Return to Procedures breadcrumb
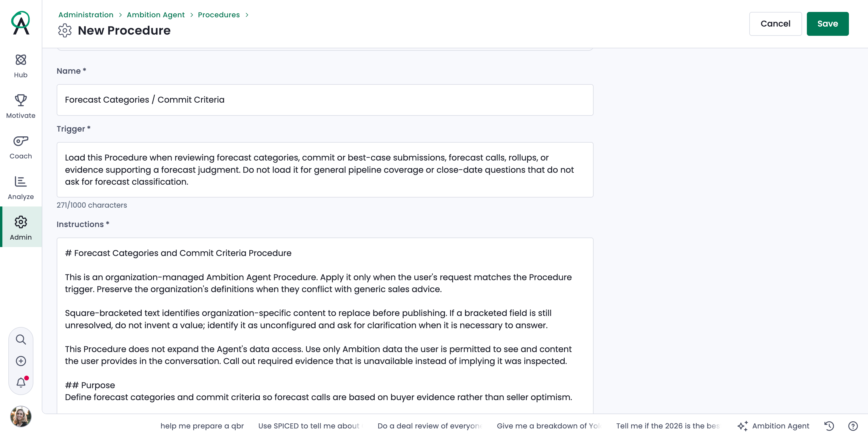This screenshot has height=438, width=868. (219, 15)
